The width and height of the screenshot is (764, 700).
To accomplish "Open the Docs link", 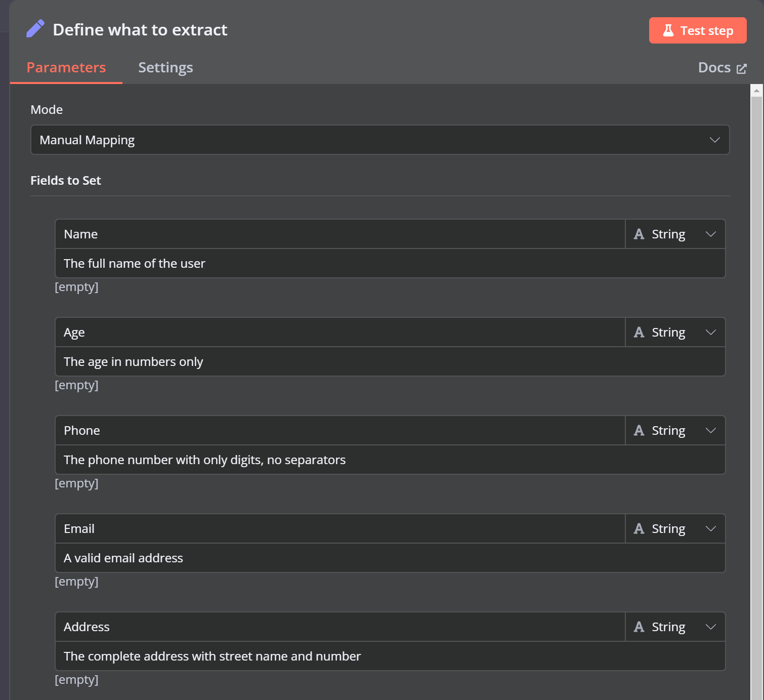I will pos(722,67).
